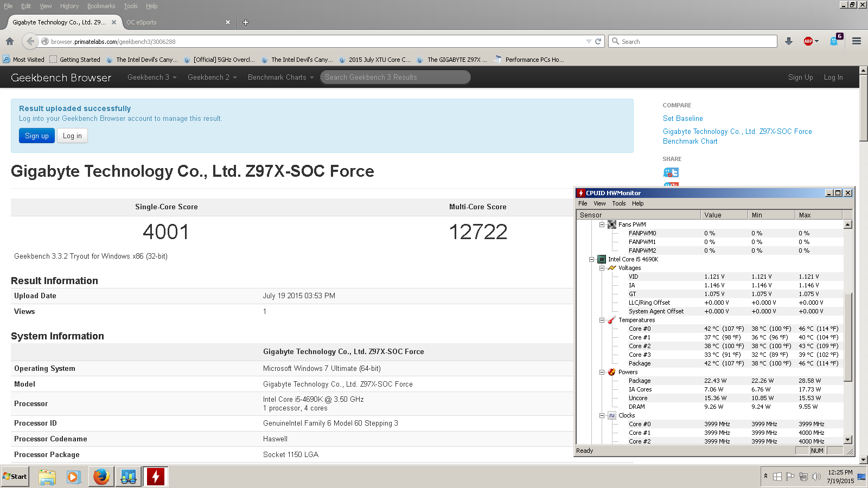
Task: Click the network computers taskbar icon
Action: coord(128,477)
